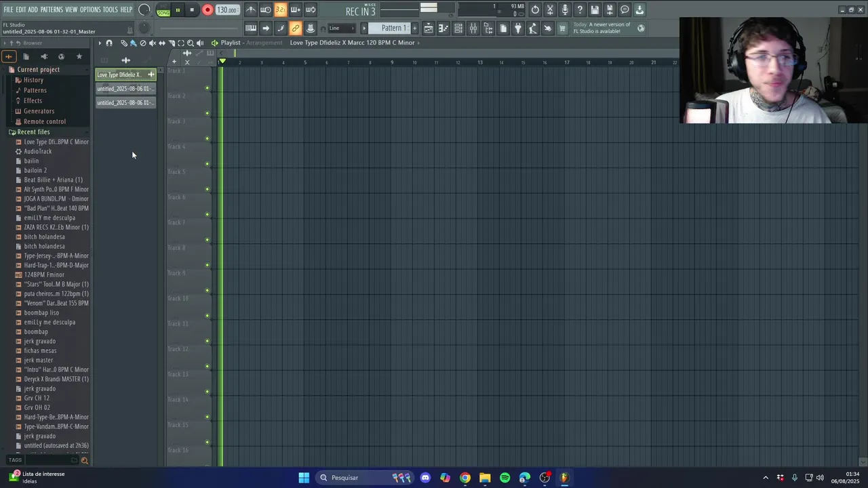Open the Playlist view
Image resolution: width=868 pixels, height=488 pixels.
pyautogui.click(x=429, y=28)
